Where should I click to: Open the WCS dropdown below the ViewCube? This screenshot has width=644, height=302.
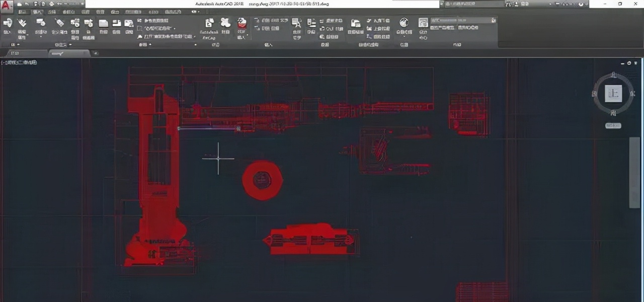point(613,125)
